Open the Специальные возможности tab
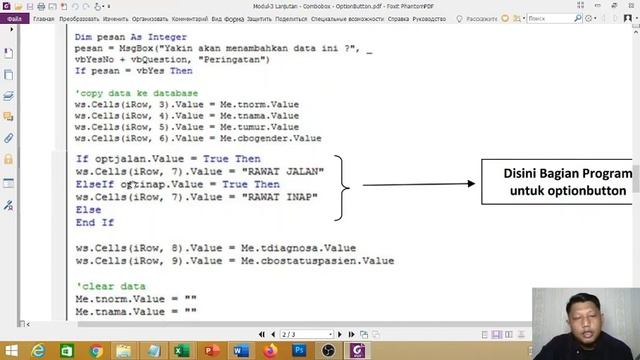This screenshot has height=360, width=640. pyautogui.click(x=347, y=19)
